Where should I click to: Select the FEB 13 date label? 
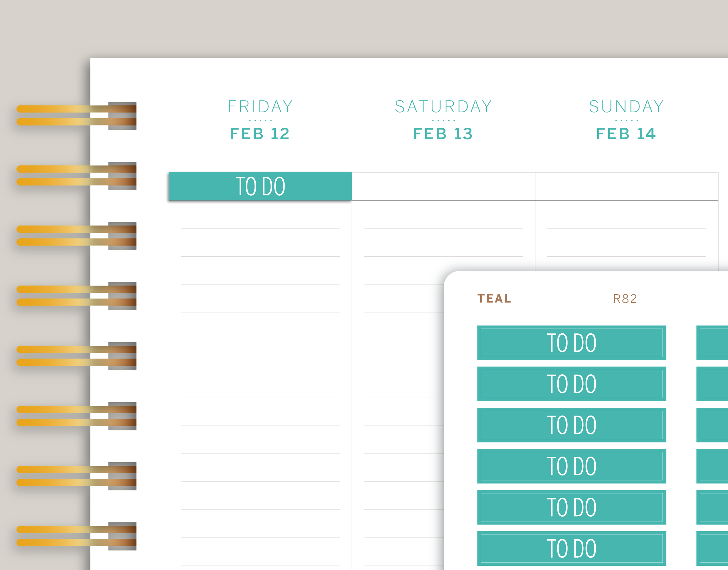click(x=443, y=134)
